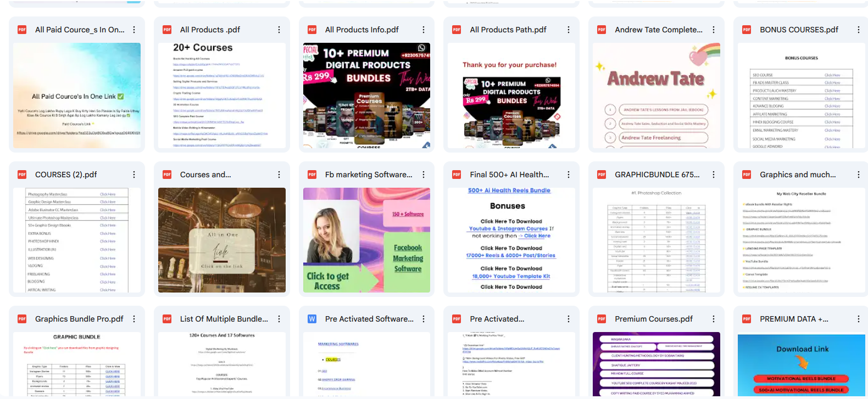Select file name 'All Products Path.pdf'

508,30
